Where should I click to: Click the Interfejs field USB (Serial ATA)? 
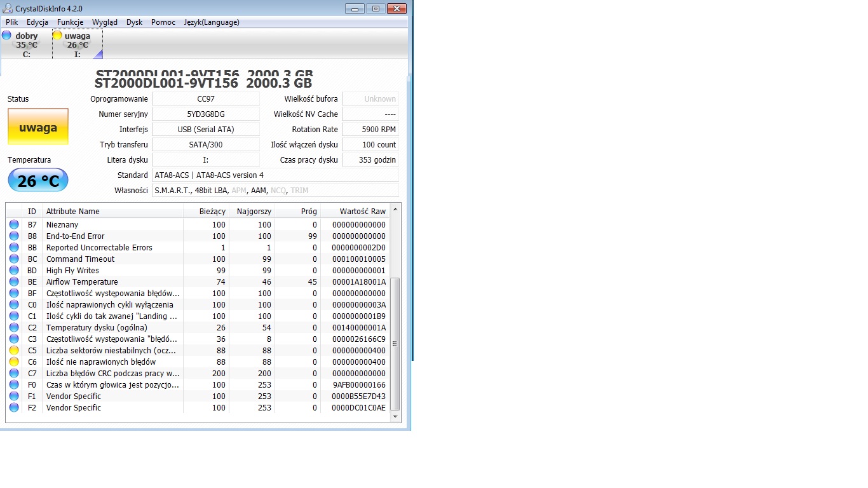[x=206, y=129]
